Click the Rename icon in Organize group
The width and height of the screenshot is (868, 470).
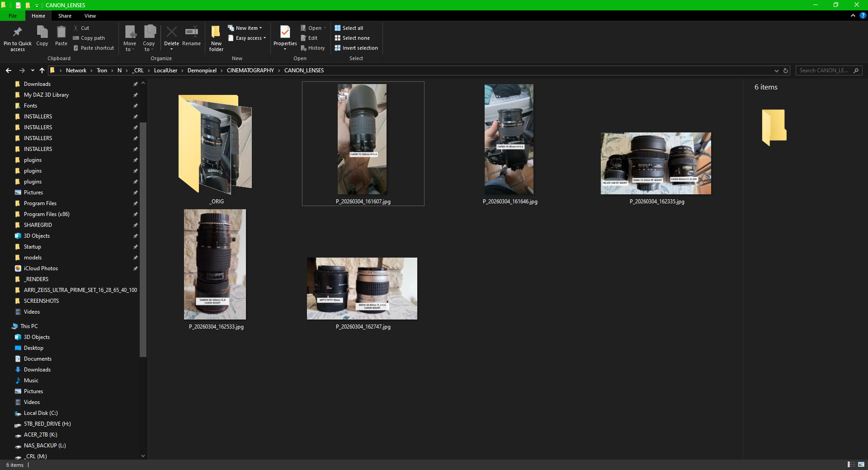[191, 33]
